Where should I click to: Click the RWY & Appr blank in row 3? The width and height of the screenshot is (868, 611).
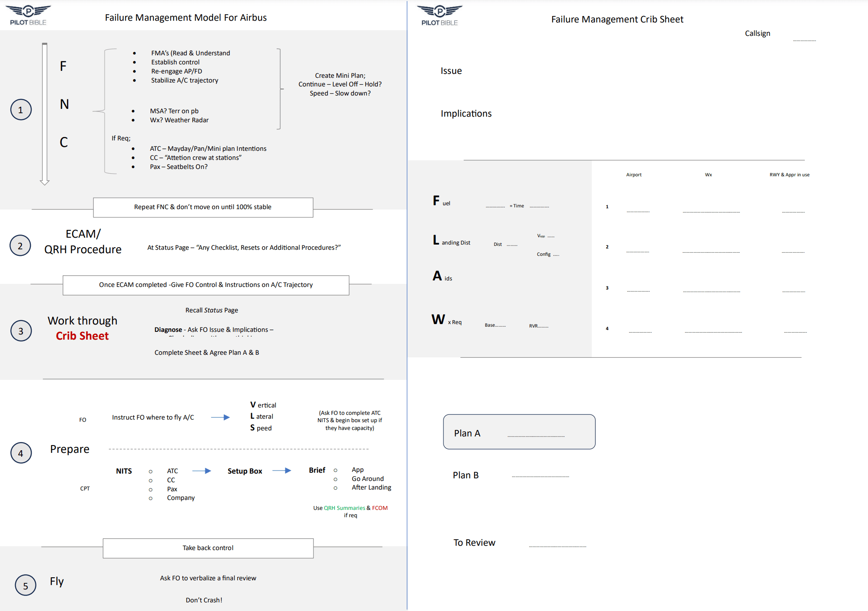tap(794, 292)
